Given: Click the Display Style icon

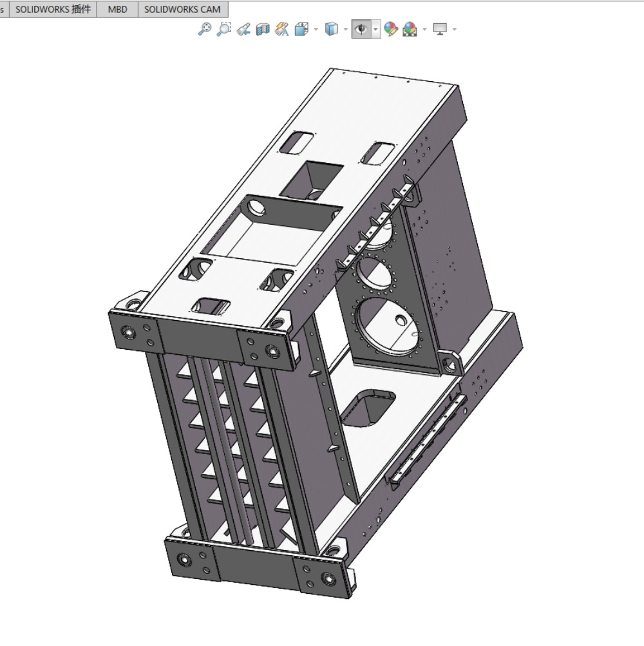Looking at the screenshot, I should (x=331, y=29).
